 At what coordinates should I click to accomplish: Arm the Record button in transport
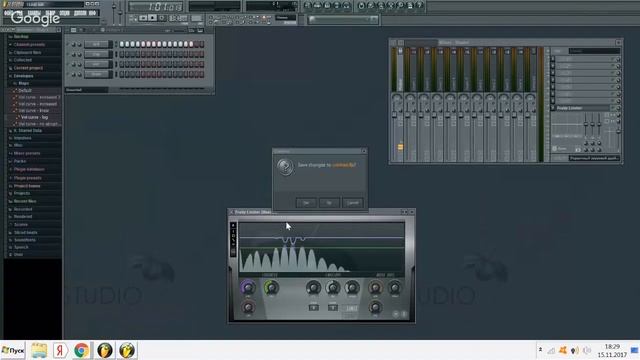coord(162,18)
